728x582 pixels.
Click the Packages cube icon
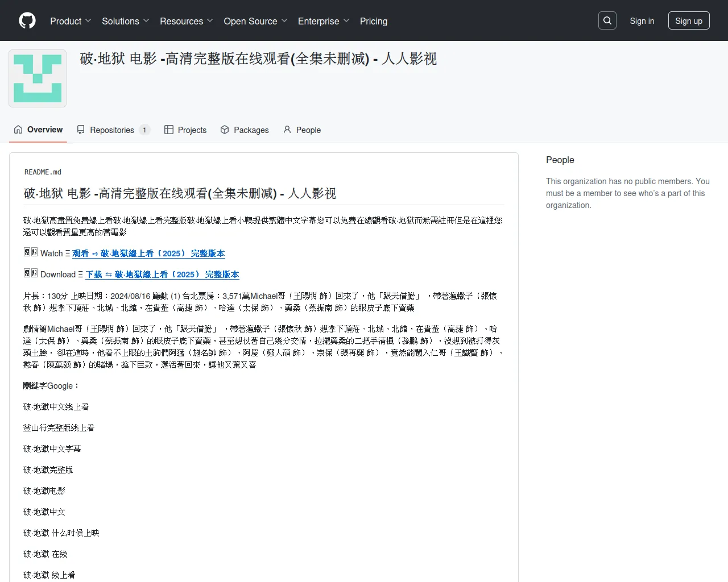pyautogui.click(x=225, y=130)
